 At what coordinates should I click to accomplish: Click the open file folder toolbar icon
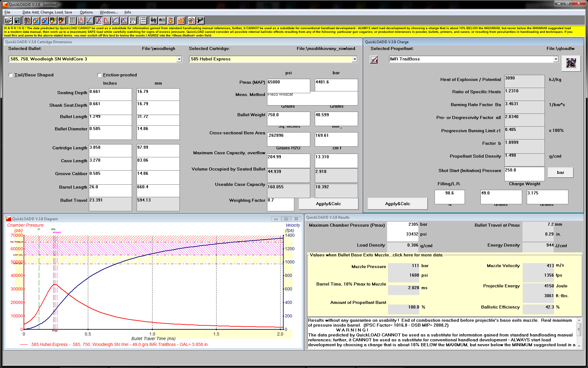point(8,21)
